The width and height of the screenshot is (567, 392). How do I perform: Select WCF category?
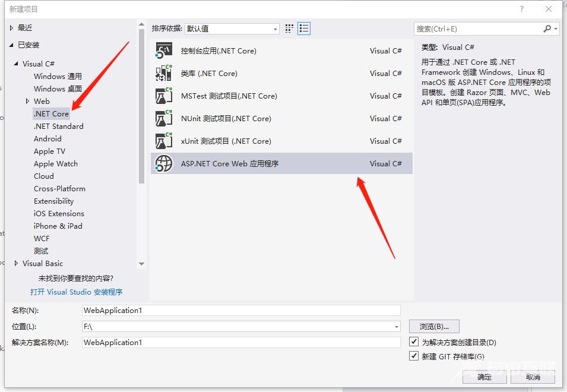tap(42, 238)
